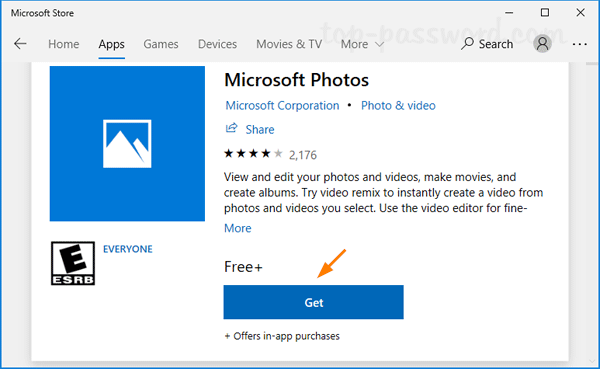The width and height of the screenshot is (600, 369).
Task: Expand the description with More link
Action: tap(238, 228)
